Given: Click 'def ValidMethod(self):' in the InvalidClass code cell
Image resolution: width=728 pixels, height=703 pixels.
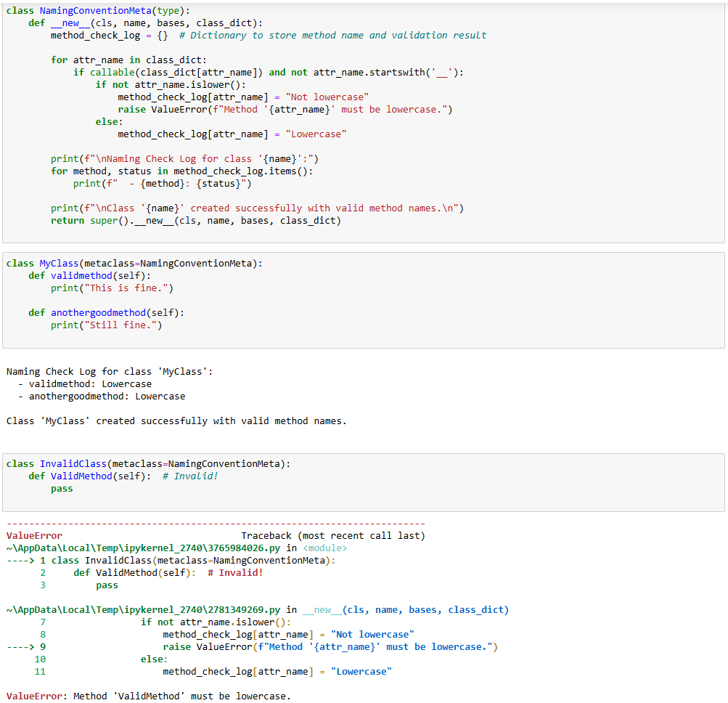Looking at the screenshot, I should point(89,476).
